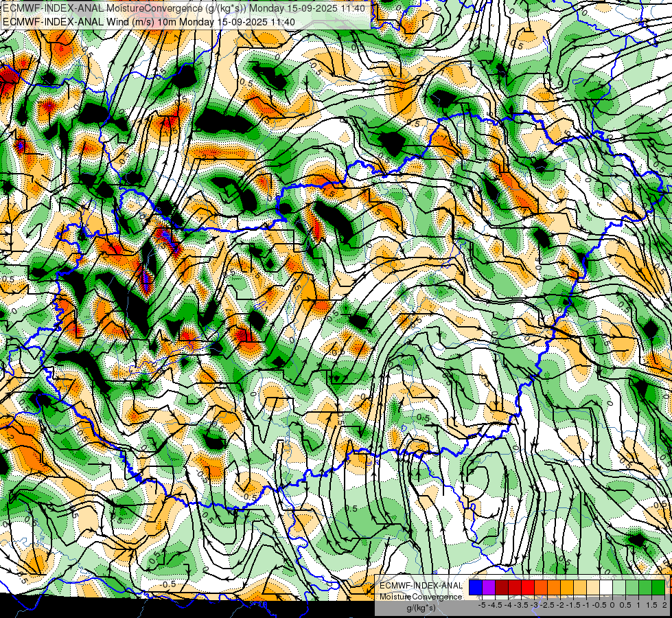Click the blue swatch in the legend

476,588
